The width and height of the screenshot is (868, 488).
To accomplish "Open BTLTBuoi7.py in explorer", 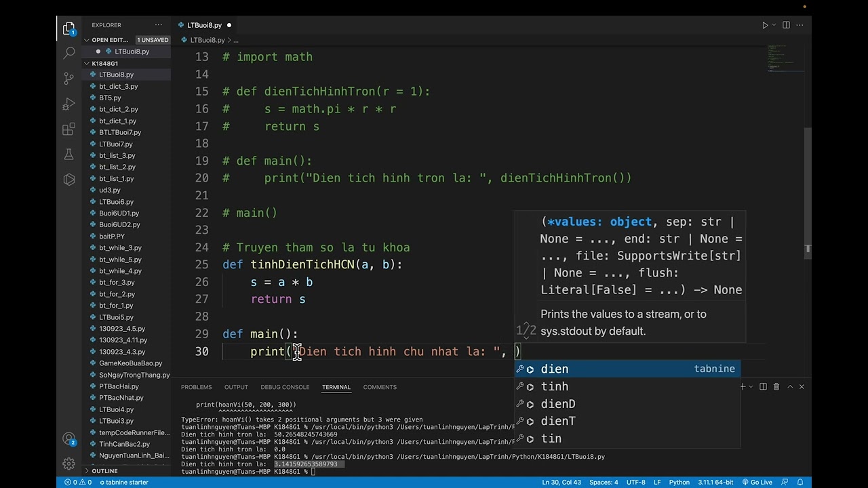I will point(120,132).
